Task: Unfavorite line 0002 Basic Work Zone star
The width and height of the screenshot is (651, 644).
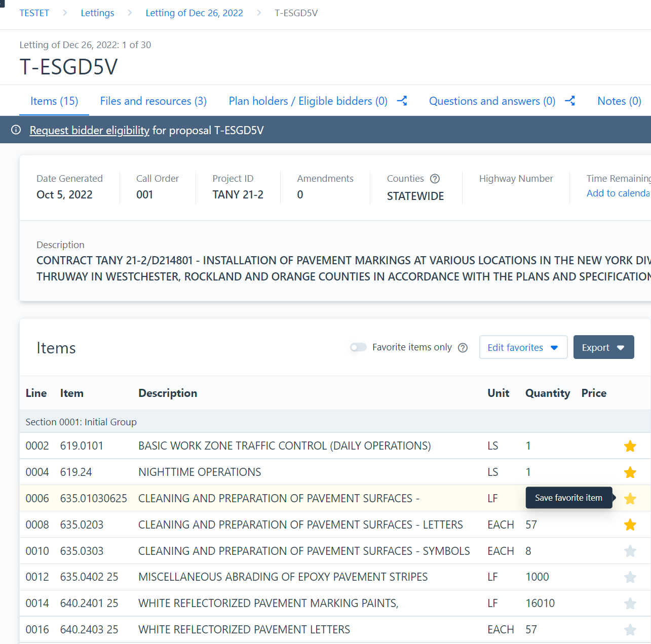Action: tap(630, 446)
